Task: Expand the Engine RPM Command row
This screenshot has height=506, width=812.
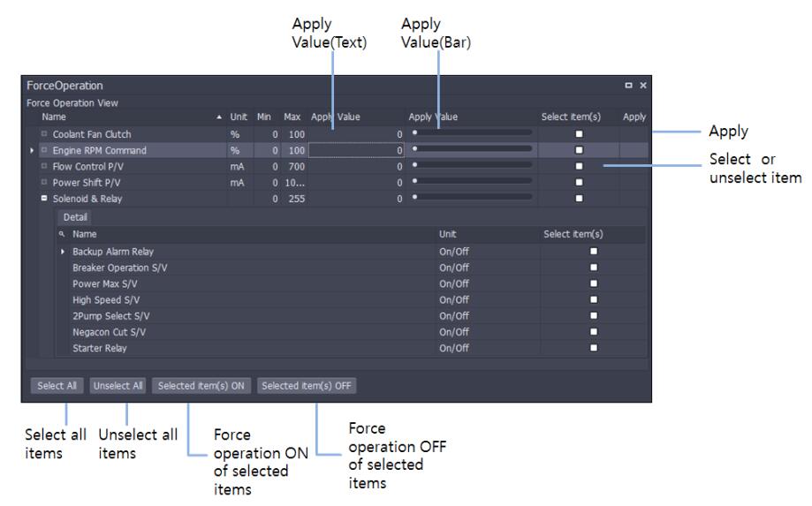Action: pos(44,149)
